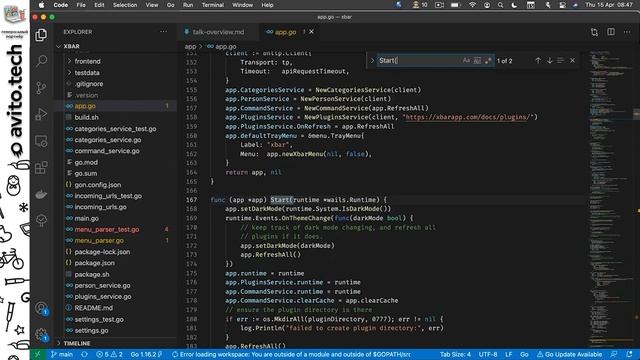
Task: Close the find widget
Action: (x=572, y=60)
